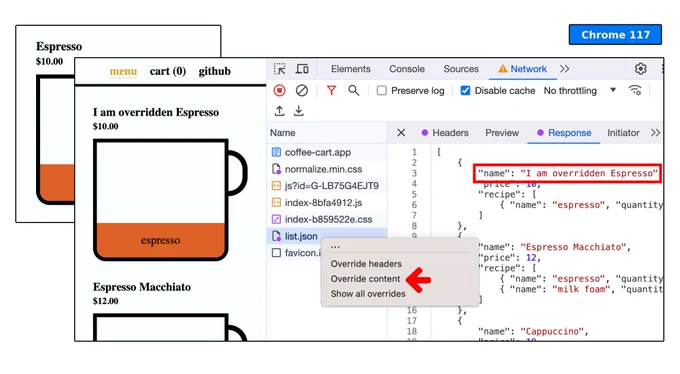680x374 pixels.
Task: Enable the Preserve log checkbox
Action: coord(382,91)
